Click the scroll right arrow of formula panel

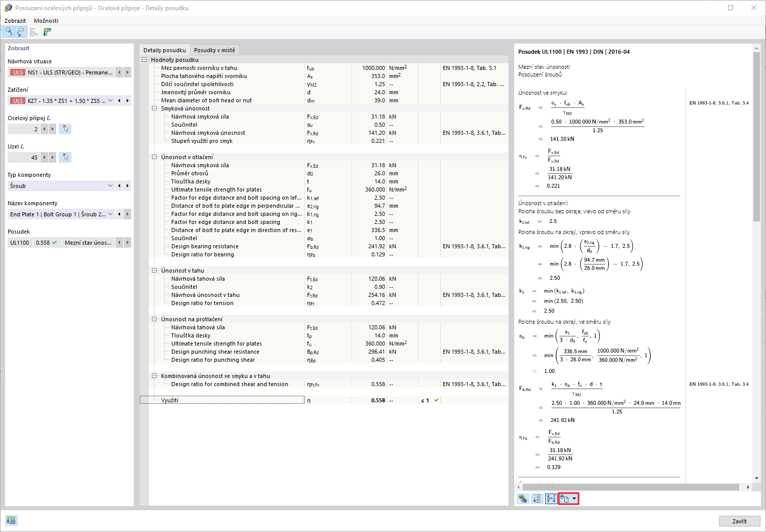[x=748, y=487]
